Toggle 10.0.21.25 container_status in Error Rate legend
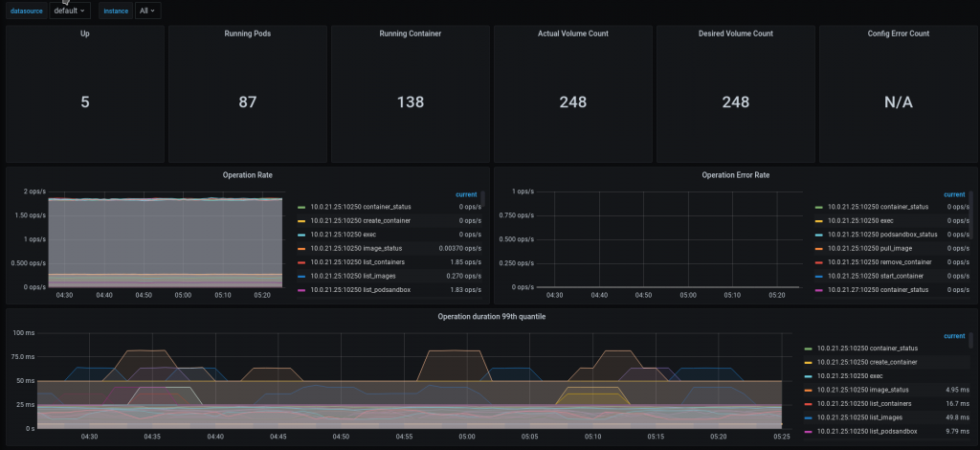 879,207
